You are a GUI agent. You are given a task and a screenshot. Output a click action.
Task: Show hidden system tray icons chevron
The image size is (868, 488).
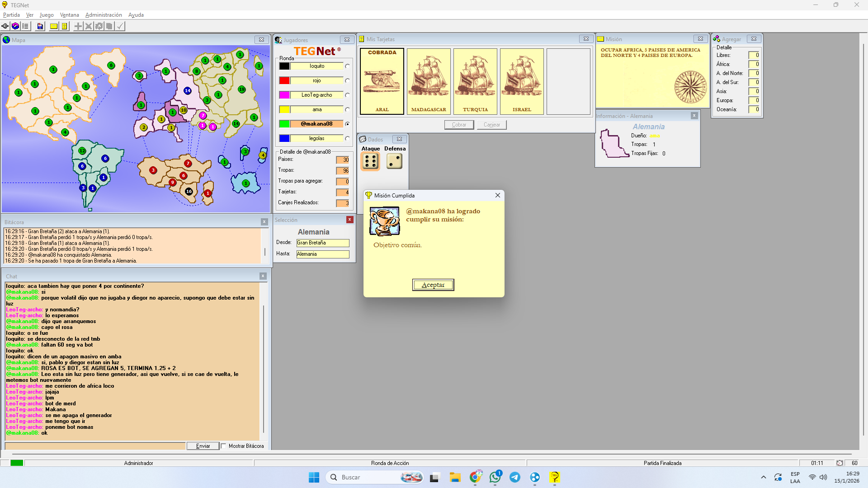click(x=764, y=477)
